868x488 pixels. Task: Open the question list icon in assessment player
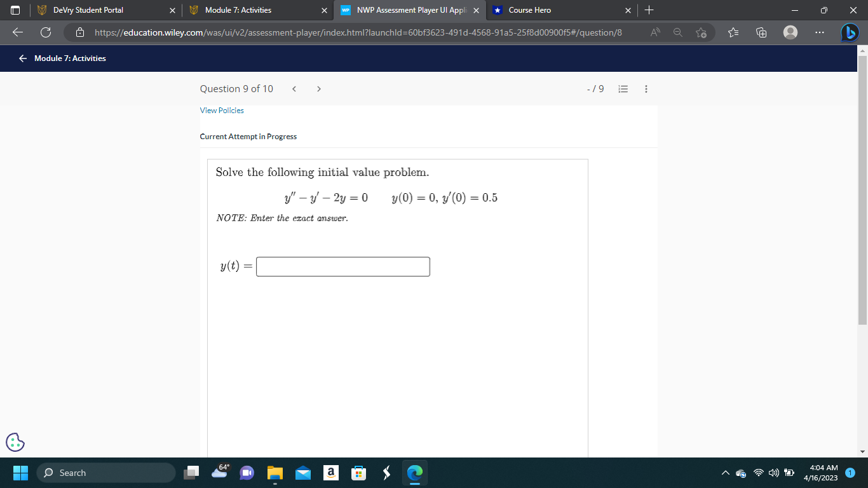coord(623,89)
